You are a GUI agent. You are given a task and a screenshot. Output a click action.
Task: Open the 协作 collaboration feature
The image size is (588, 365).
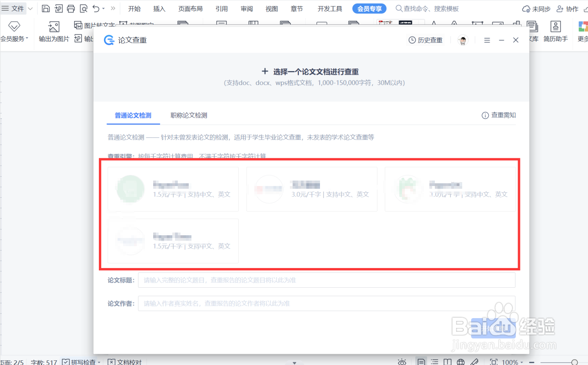pos(567,9)
